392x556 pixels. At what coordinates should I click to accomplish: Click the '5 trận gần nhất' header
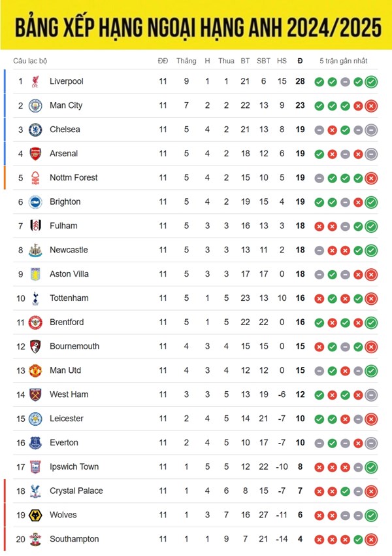(344, 61)
